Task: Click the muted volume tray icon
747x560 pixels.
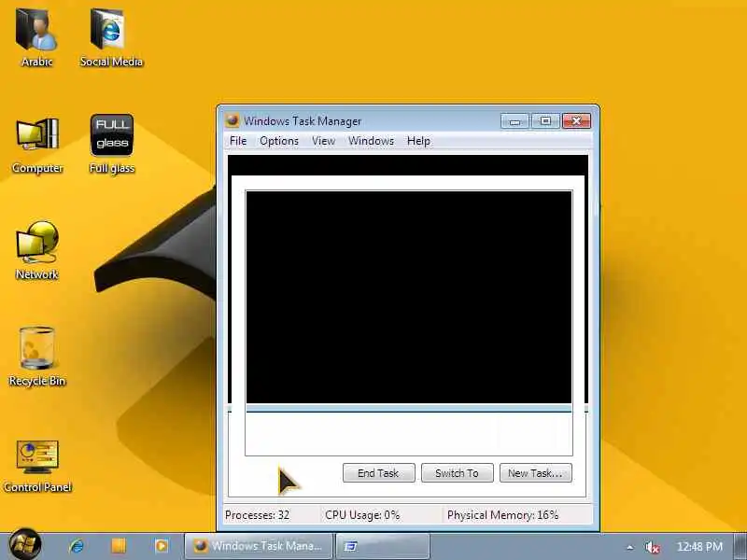Action: pos(652,547)
